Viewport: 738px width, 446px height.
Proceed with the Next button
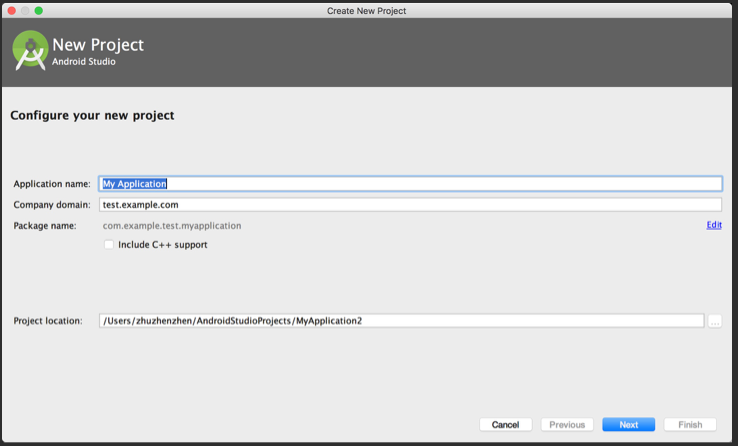coord(629,424)
